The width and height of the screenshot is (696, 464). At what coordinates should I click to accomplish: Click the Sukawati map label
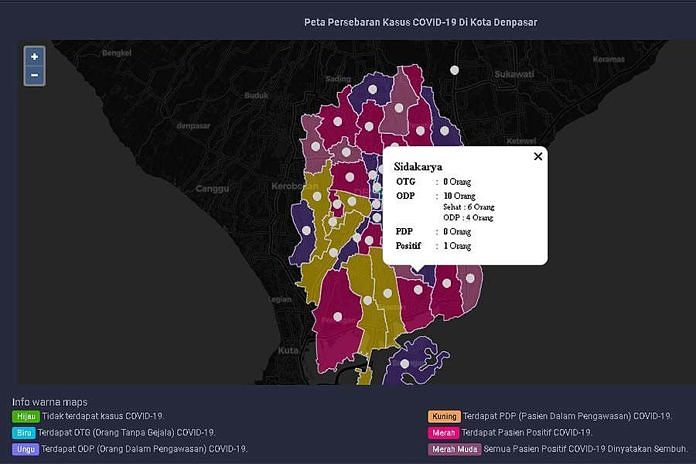(514, 74)
